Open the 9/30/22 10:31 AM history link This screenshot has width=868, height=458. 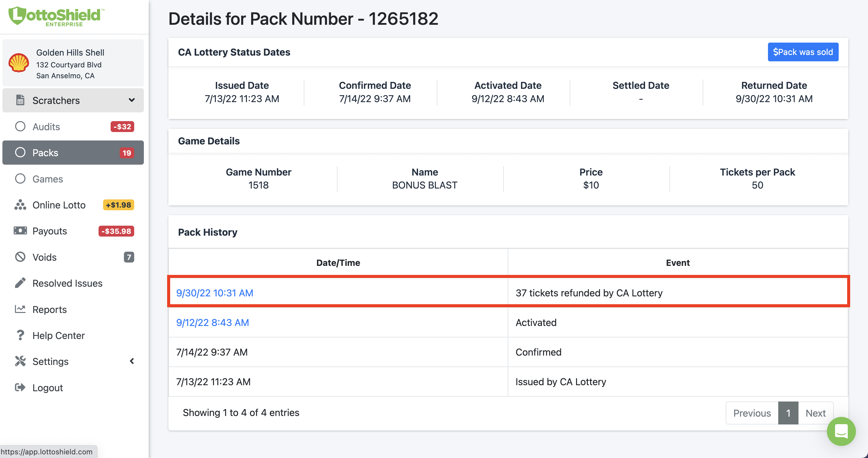coord(215,293)
